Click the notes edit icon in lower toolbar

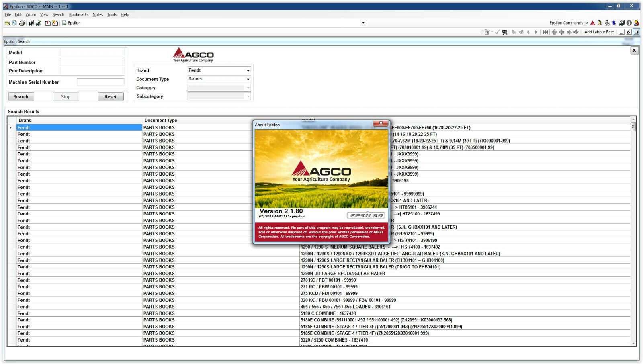tap(487, 32)
